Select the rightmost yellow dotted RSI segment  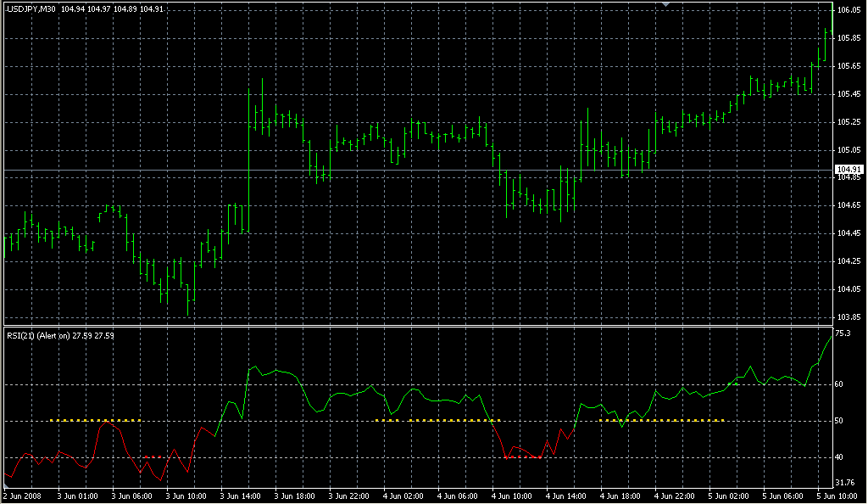tap(661, 420)
